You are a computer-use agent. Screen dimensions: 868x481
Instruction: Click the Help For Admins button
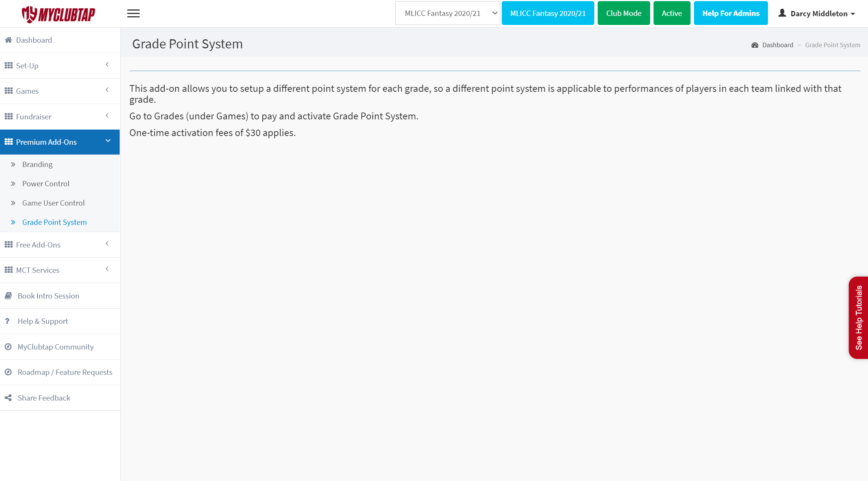(x=731, y=13)
